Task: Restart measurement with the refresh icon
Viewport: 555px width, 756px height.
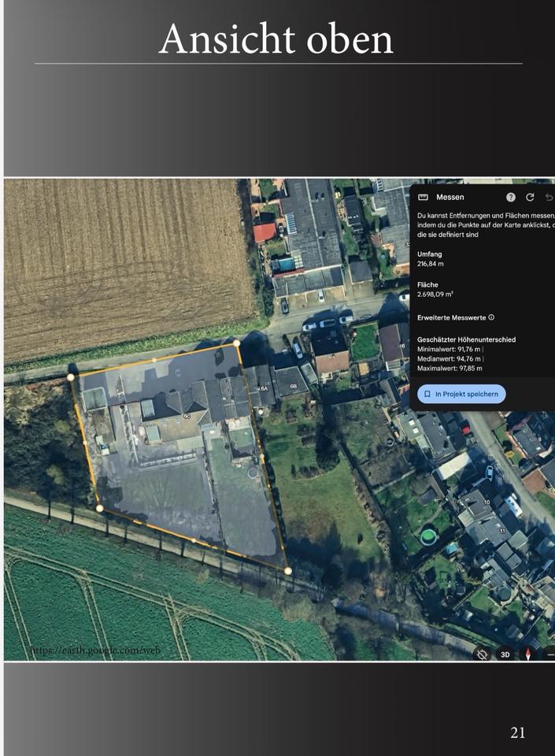Action: point(530,198)
